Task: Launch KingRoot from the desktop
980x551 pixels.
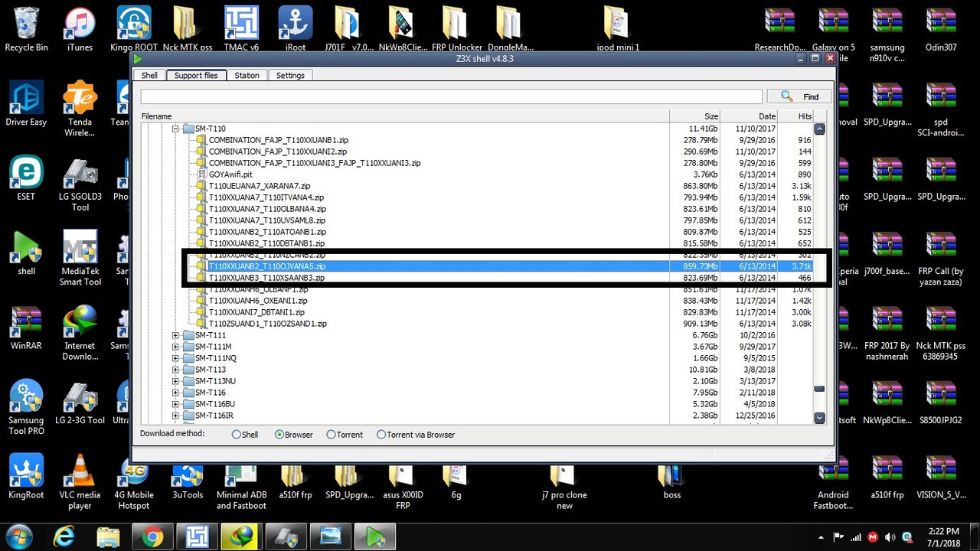Action: click(26, 476)
